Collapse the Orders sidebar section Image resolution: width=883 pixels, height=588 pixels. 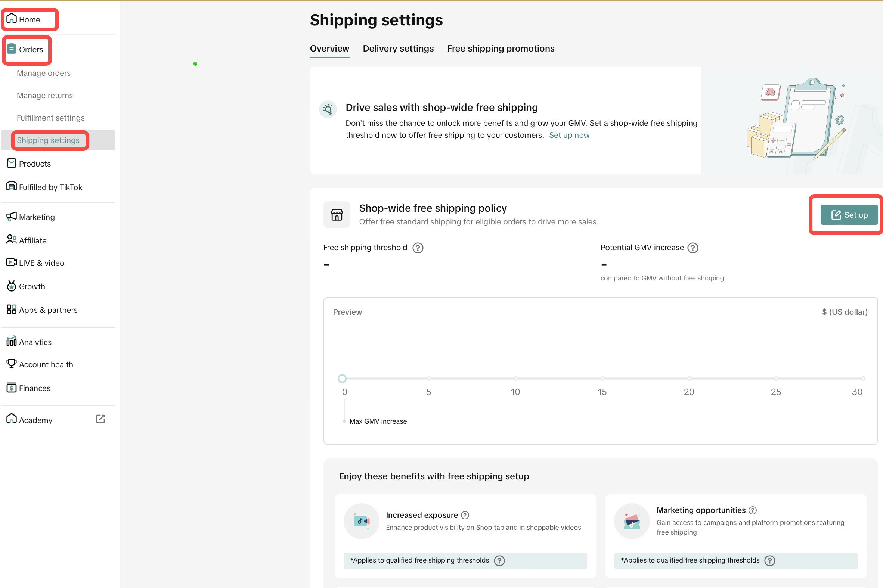point(31,50)
